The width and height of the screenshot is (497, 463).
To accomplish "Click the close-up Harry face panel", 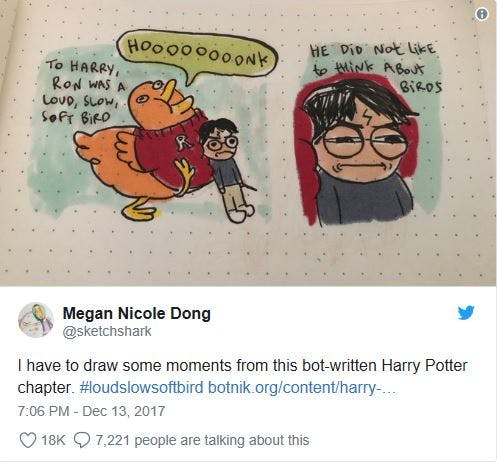I will (358, 150).
